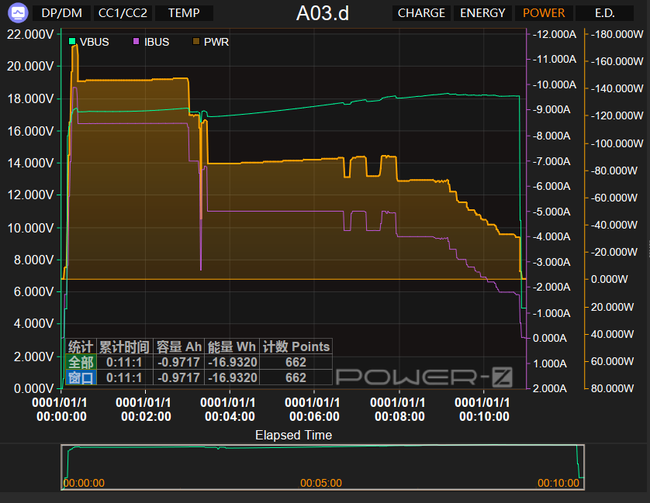
Task: Click the 00:05:00 overview timeline label
Action: pos(321,483)
